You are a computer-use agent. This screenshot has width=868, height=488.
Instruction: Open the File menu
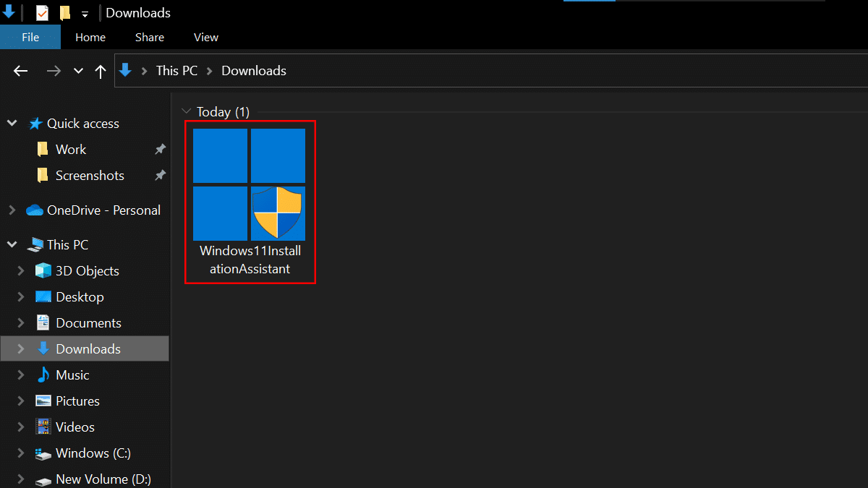pos(30,37)
